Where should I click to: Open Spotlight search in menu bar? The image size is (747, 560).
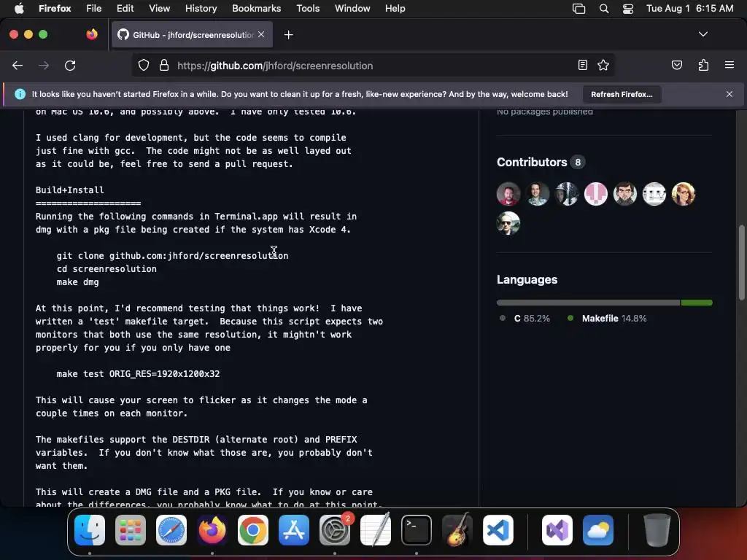click(603, 9)
